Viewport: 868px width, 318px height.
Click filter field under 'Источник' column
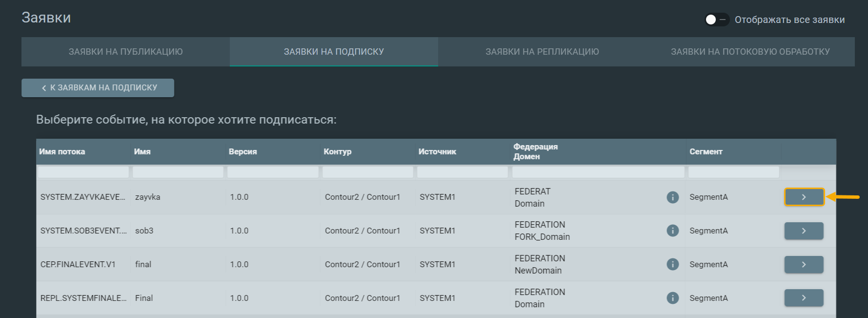click(463, 172)
